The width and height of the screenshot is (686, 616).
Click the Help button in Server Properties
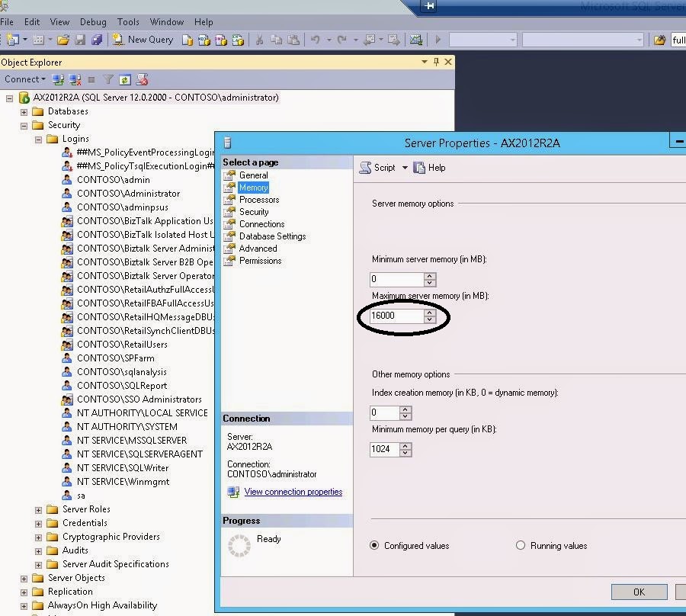click(x=430, y=168)
